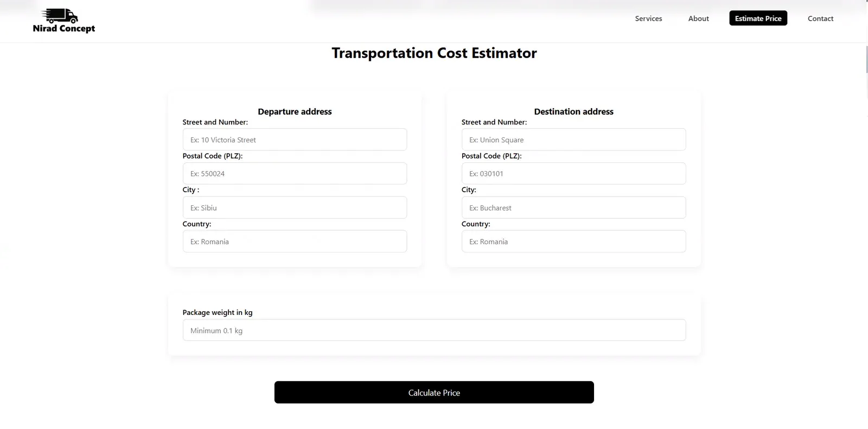Focus the Package weight in kg field

[x=434, y=330]
